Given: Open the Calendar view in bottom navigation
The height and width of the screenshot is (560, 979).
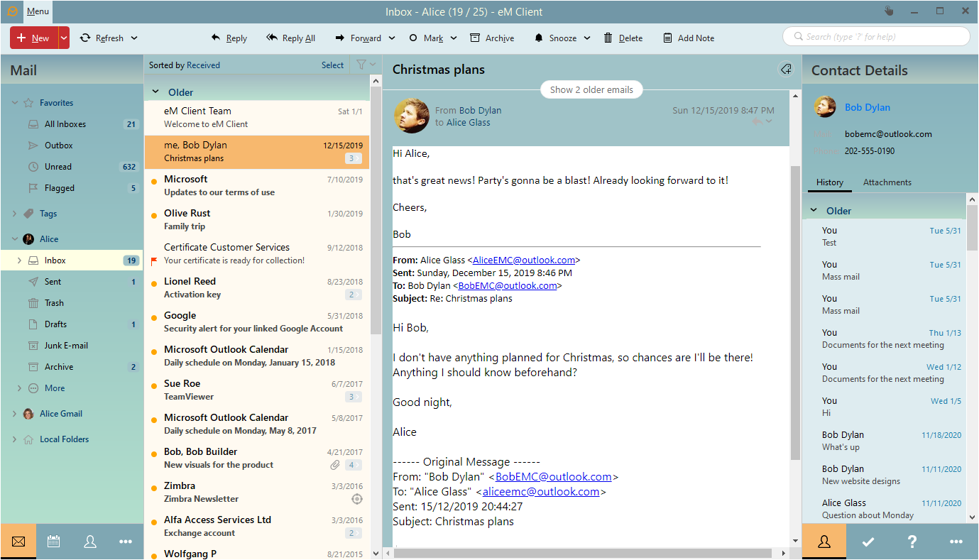Looking at the screenshot, I should [53, 542].
